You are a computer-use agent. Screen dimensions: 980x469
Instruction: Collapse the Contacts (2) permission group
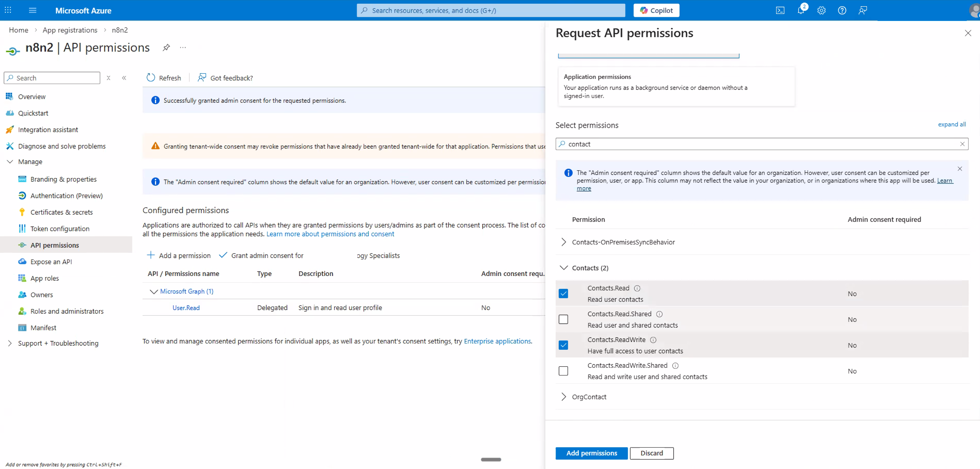(x=564, y=267)
